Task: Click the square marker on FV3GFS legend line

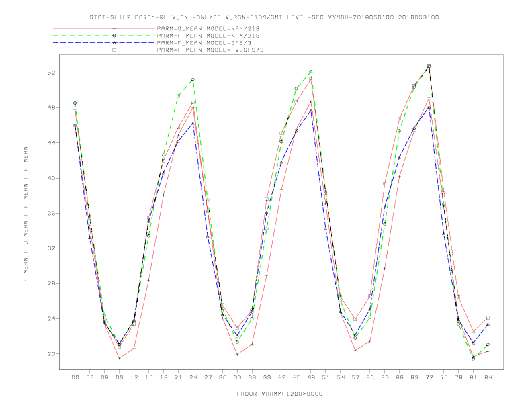Action: coord(114,50)
